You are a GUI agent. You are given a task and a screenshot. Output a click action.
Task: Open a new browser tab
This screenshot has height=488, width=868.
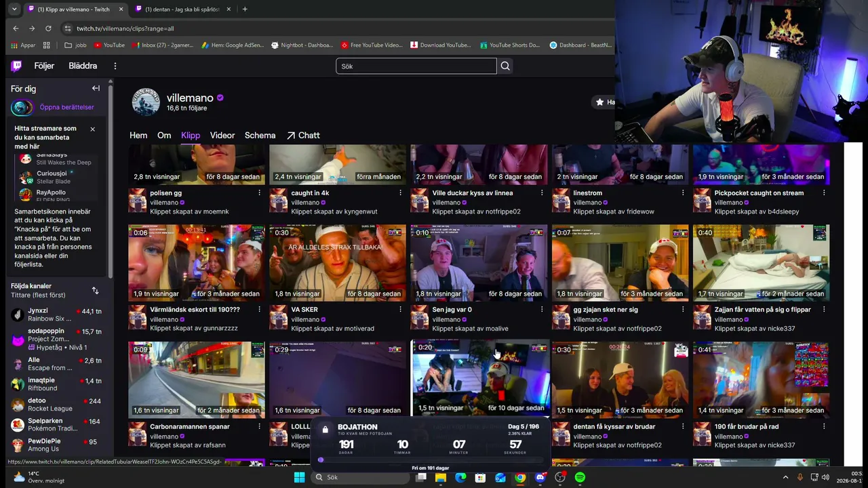click(x=245, y=9)
